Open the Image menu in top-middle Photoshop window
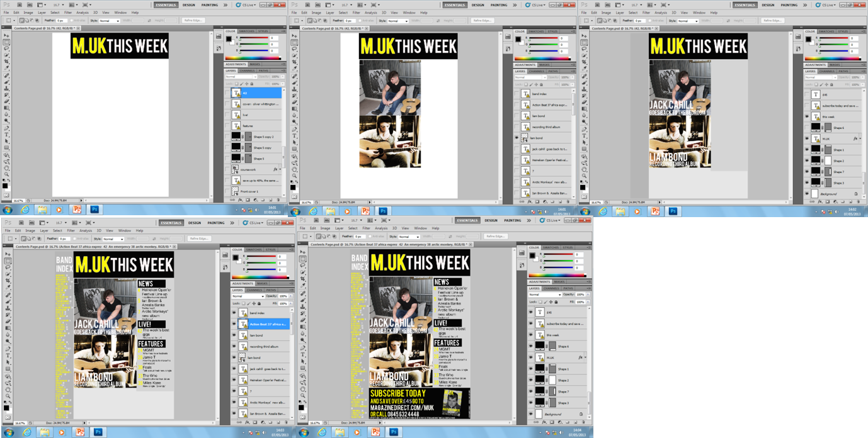Screen dimensions: 868x438 click(316, 12)
